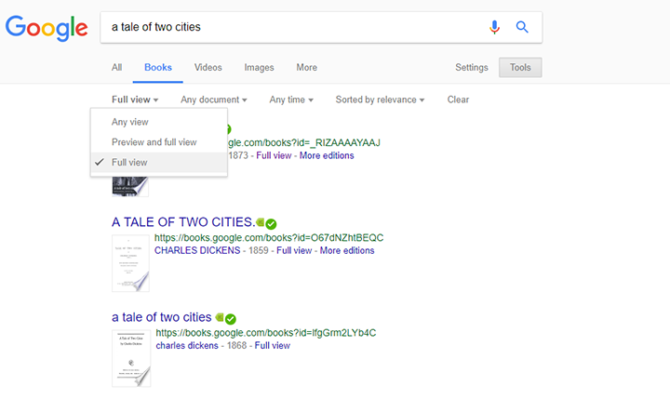Click the Clear filters link
This screenshot has width=670, height=399.
tap(458, 100)
